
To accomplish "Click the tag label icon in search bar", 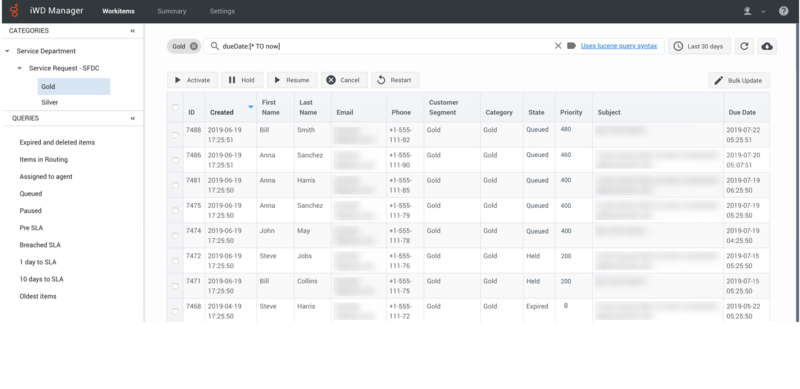I will pos(571,46).
